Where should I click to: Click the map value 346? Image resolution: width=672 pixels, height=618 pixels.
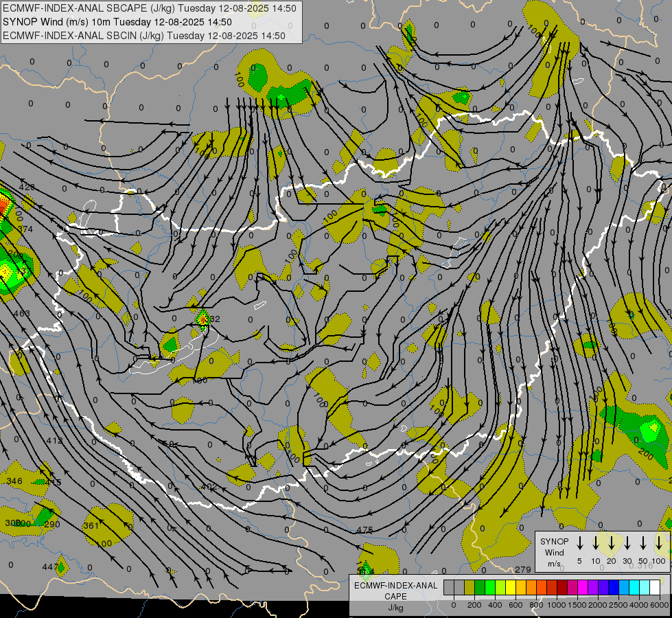[14, 481]
